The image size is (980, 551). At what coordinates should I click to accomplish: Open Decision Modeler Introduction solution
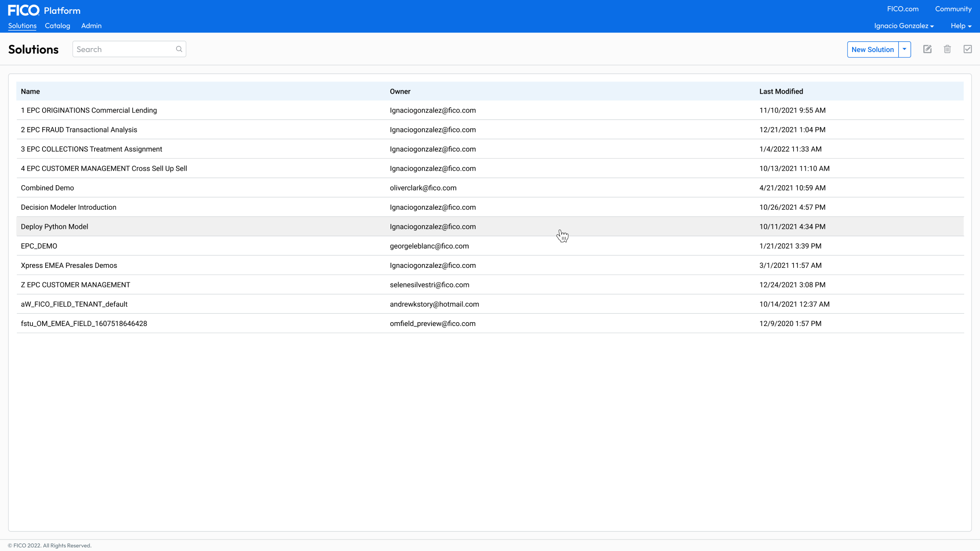point(69,207)
